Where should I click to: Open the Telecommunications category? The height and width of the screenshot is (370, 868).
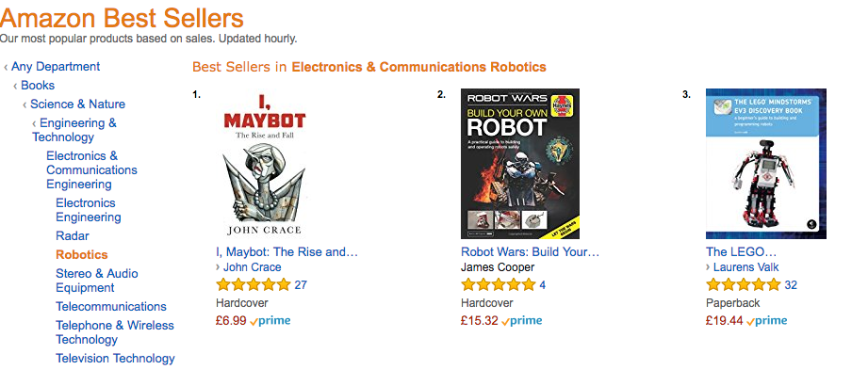(110, 307)
